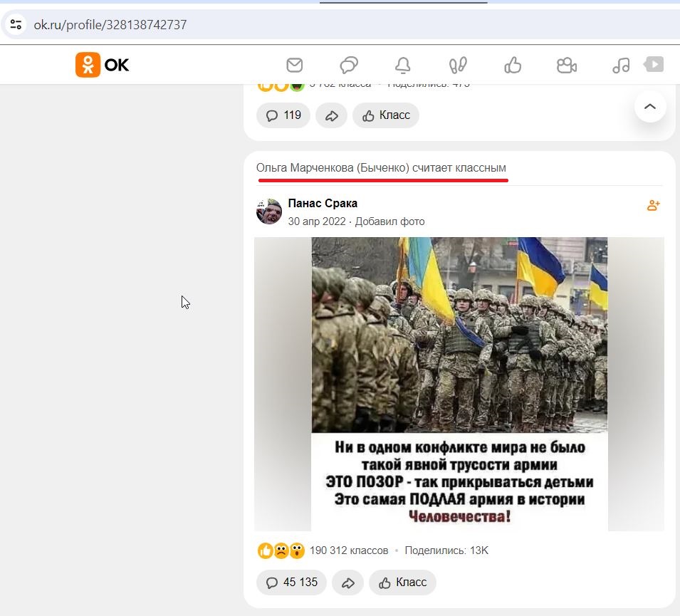Open comments on post with 119 comments

(x=283, y=115)
